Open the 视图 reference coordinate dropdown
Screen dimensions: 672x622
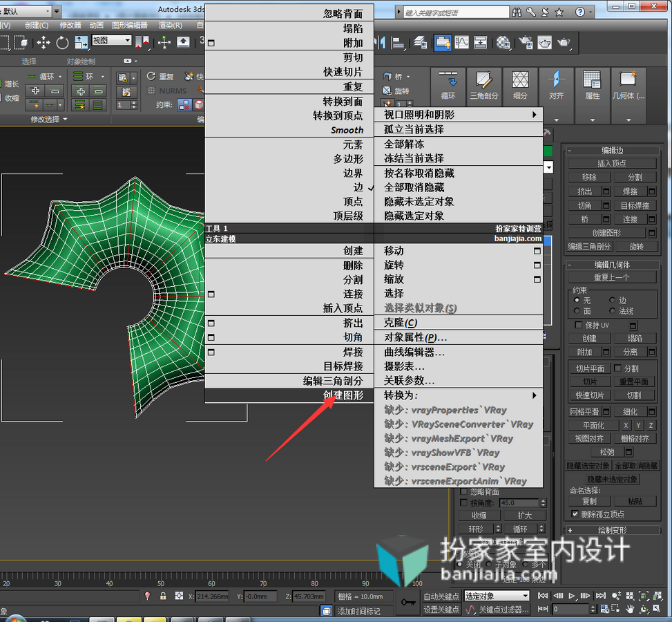112,40
